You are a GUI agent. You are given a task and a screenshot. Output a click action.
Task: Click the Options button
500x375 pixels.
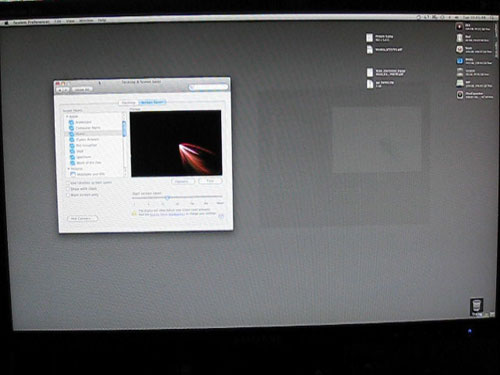pos(183,181)
